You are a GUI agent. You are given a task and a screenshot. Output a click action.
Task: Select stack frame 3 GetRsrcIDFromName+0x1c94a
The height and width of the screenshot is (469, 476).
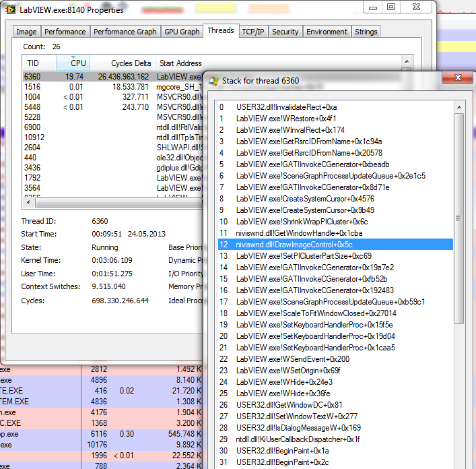click(335, 142)
